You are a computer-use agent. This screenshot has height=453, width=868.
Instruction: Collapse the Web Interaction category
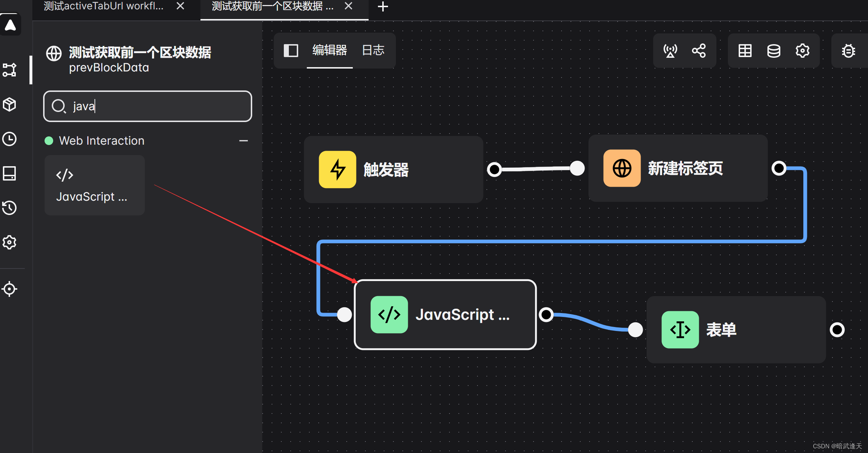pos(243,141)
